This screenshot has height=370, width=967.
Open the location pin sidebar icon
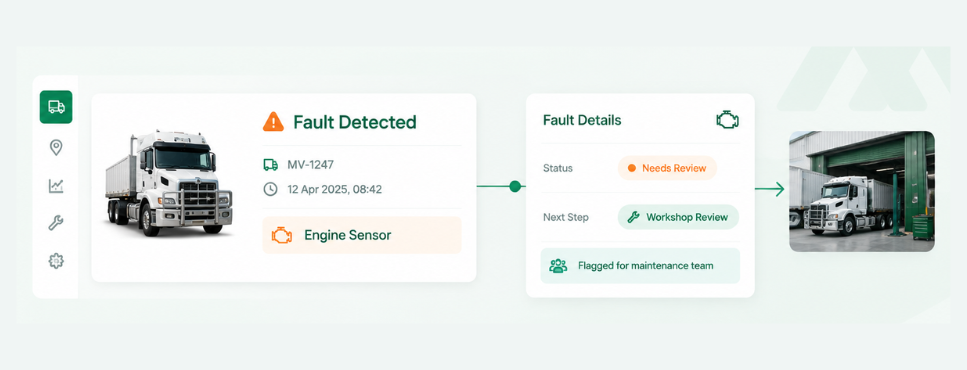point(56,147)
